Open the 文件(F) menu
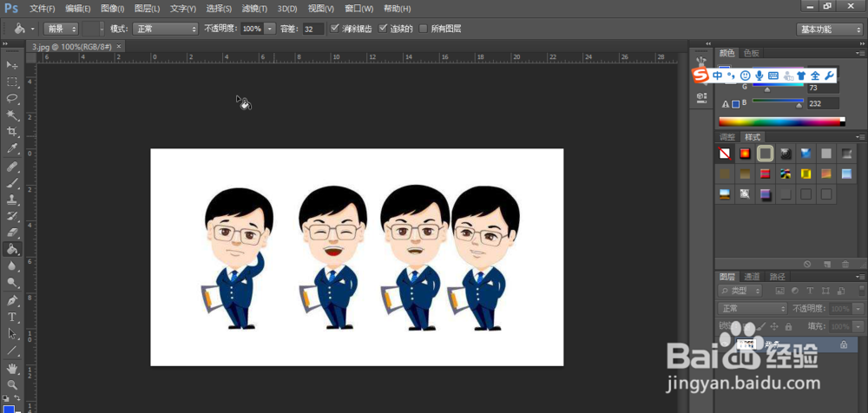868x413 pixels. 42,9
